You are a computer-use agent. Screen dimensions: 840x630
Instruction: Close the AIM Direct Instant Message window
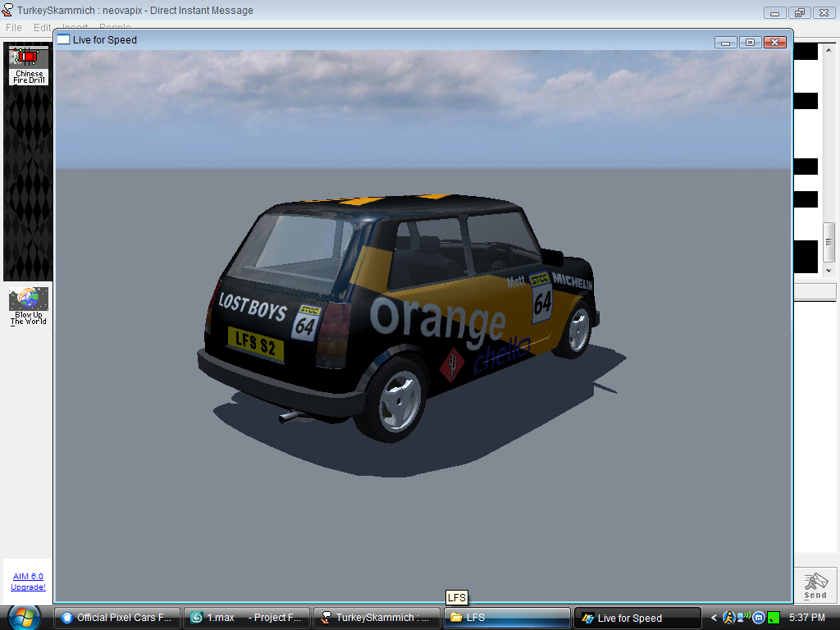click(824, 13)
